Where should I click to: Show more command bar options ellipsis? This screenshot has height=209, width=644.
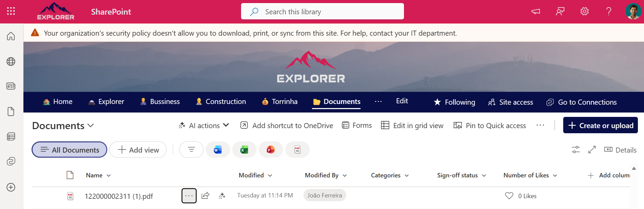tap(540, 125)
